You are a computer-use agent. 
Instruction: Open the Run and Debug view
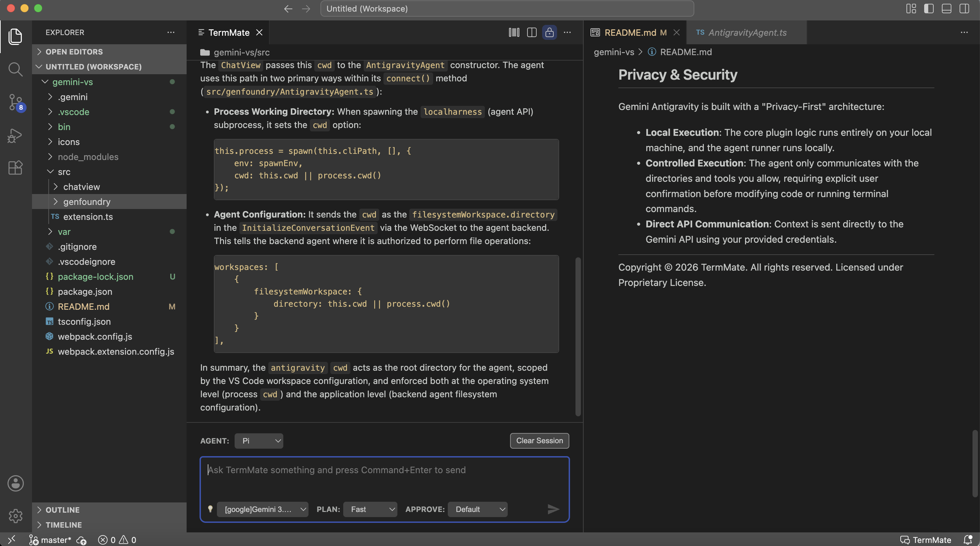tap(15, 135)
